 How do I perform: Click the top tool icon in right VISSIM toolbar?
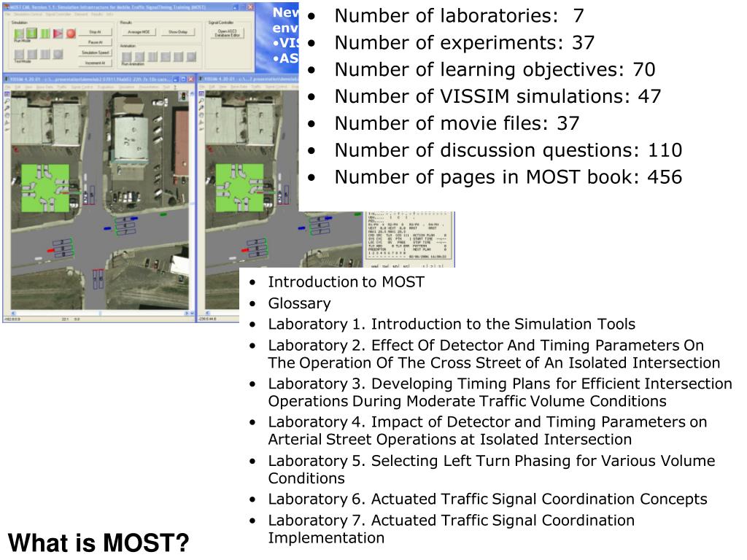click(201, 94)
